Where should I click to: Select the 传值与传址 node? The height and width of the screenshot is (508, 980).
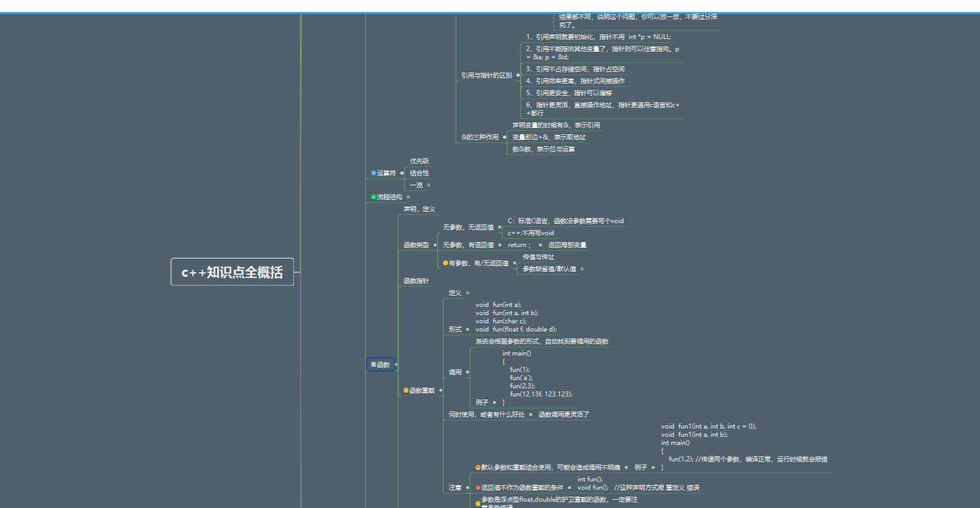pos(538,257)
